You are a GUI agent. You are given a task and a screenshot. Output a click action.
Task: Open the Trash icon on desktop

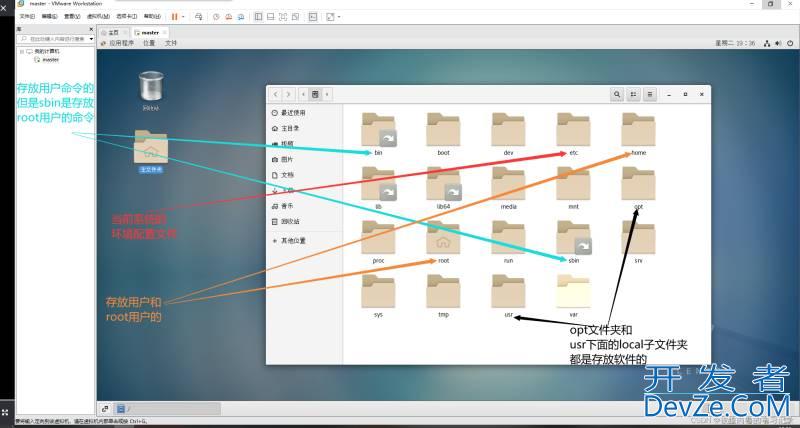pyautogui.click(x=151, y=88)
